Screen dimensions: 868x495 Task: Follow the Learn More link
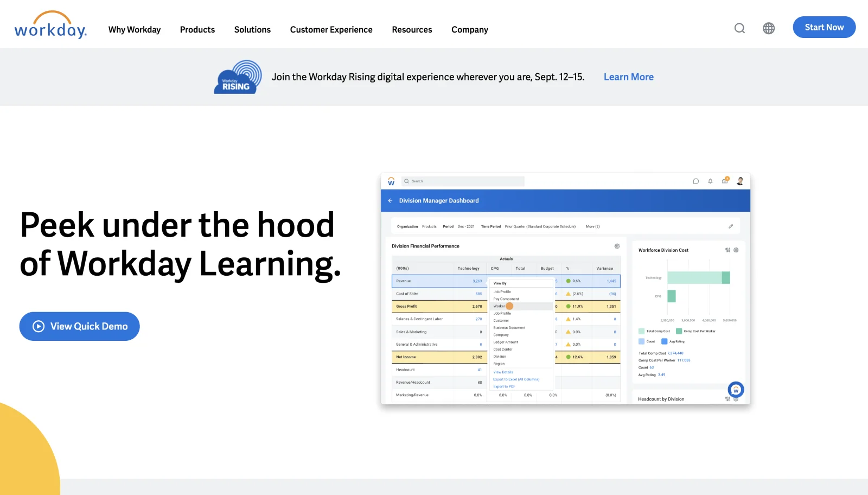pyautogui.click(x=628, y=77)
